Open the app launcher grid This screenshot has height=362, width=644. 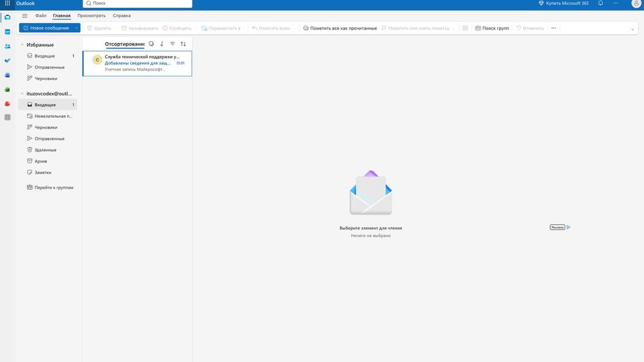click(7, 3)
